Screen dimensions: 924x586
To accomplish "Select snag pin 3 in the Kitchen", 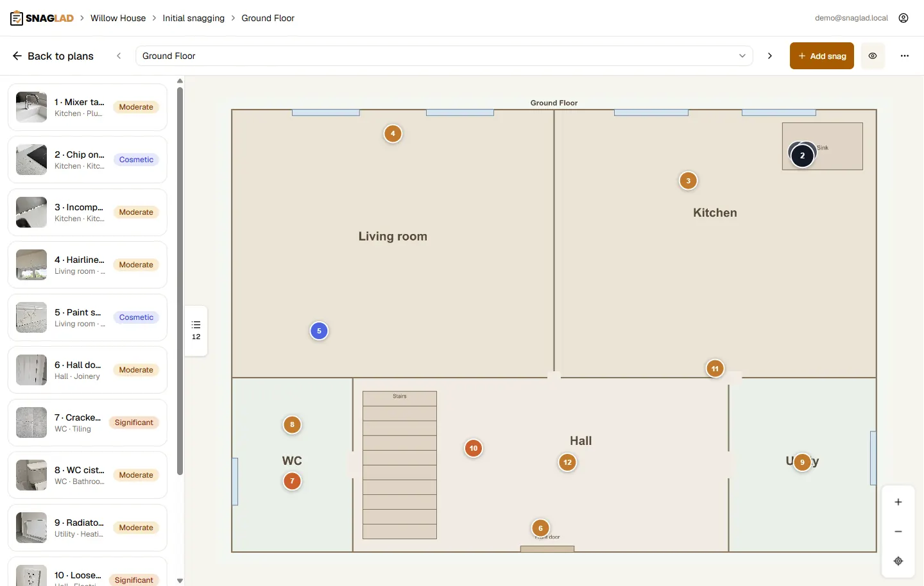I will pos(689,181).
